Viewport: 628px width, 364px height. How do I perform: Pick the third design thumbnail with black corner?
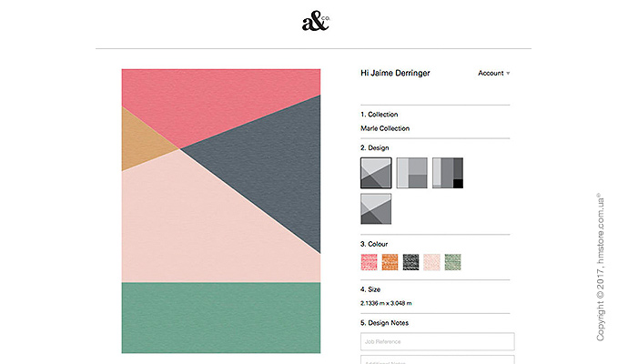tap(447, 173)
